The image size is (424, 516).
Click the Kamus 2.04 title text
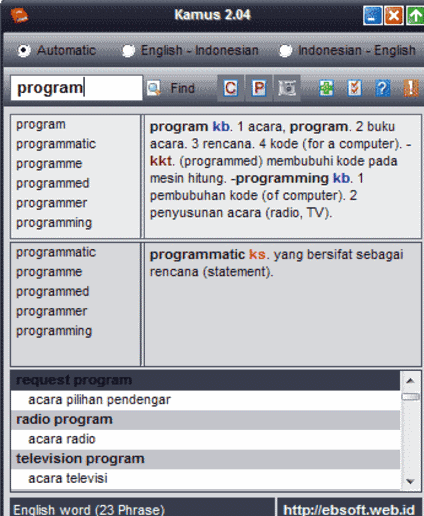[x=212, y=15]
